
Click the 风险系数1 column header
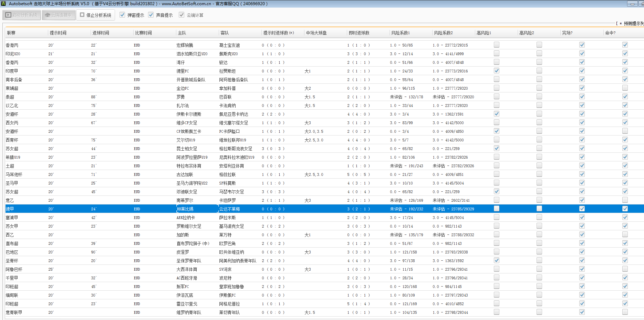(400, 33)
